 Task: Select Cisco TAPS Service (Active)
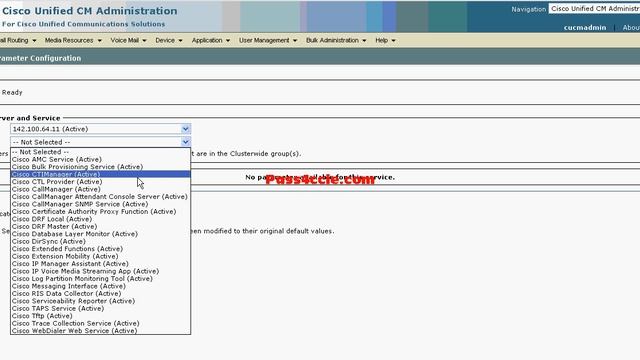click(x=100, y=309)
